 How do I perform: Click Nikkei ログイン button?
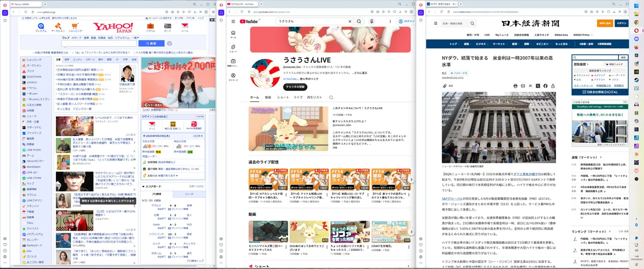coord(621,23)
